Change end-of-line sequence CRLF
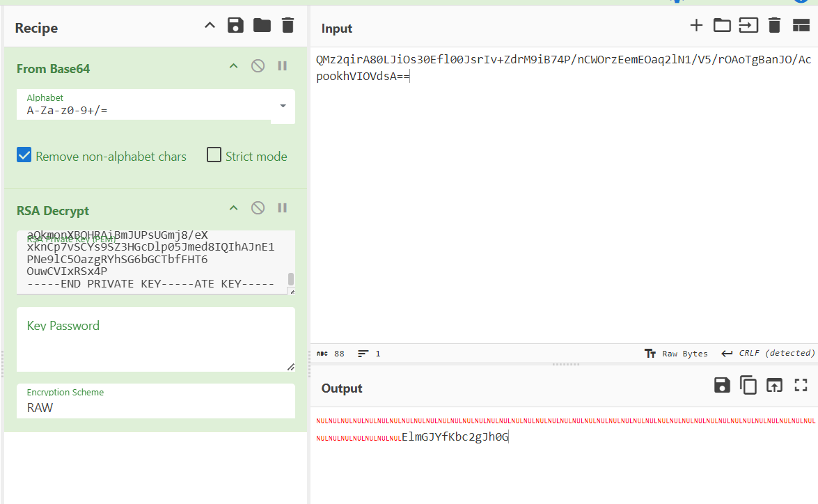The height and width of the screenshot is (504, 818). click(x=767, y=354)
